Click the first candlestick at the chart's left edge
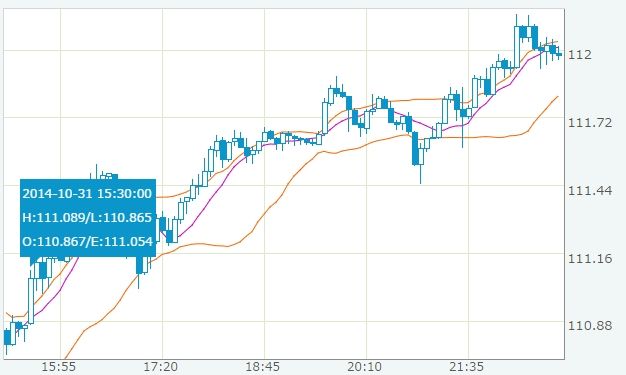The image size is (626, 375). tap(7, 337)
